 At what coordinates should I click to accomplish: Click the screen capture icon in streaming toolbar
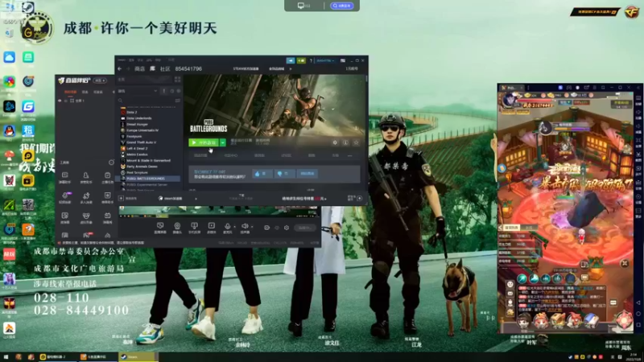click(160, 226)
